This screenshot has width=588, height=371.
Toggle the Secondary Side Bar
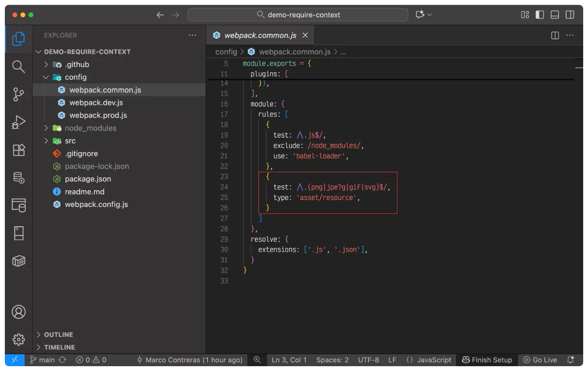click(570, 14)
